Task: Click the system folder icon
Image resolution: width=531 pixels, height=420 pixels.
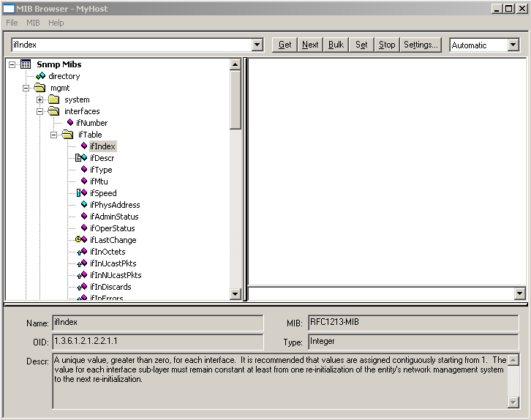Action: click(53, 100)
